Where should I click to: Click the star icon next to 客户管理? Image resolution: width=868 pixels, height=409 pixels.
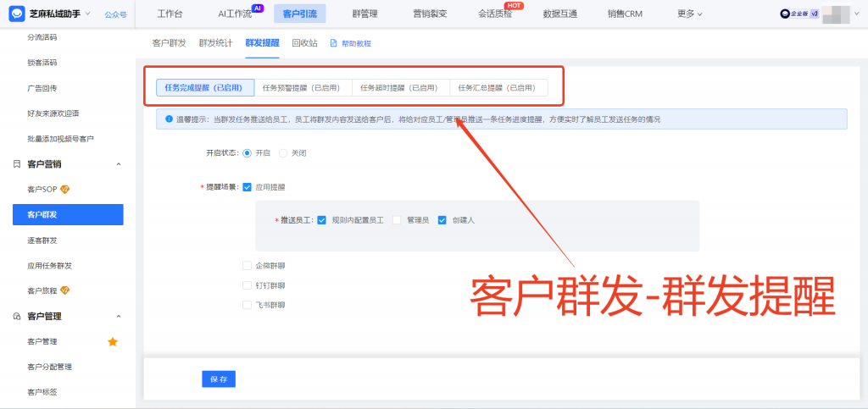(113, 341)
